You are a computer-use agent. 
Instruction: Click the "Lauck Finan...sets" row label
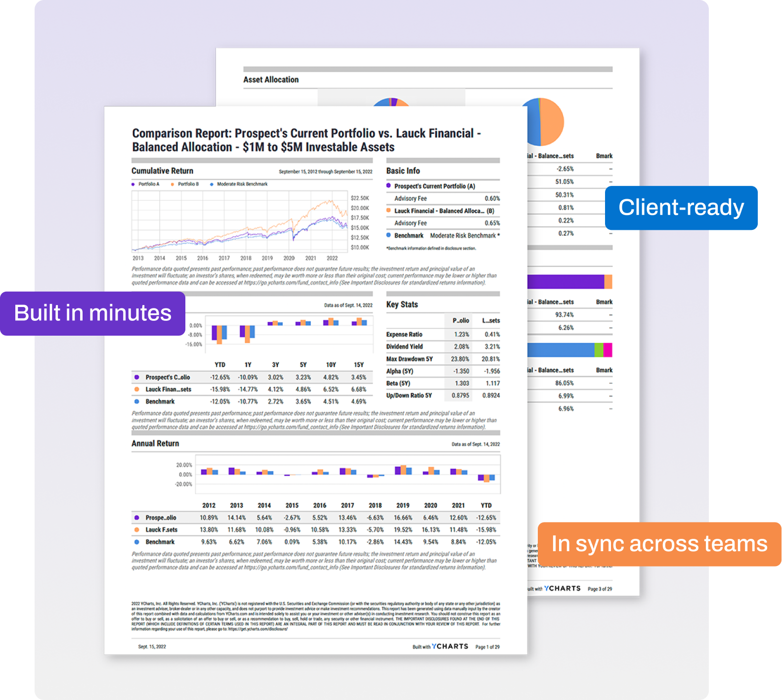(168, 390)
